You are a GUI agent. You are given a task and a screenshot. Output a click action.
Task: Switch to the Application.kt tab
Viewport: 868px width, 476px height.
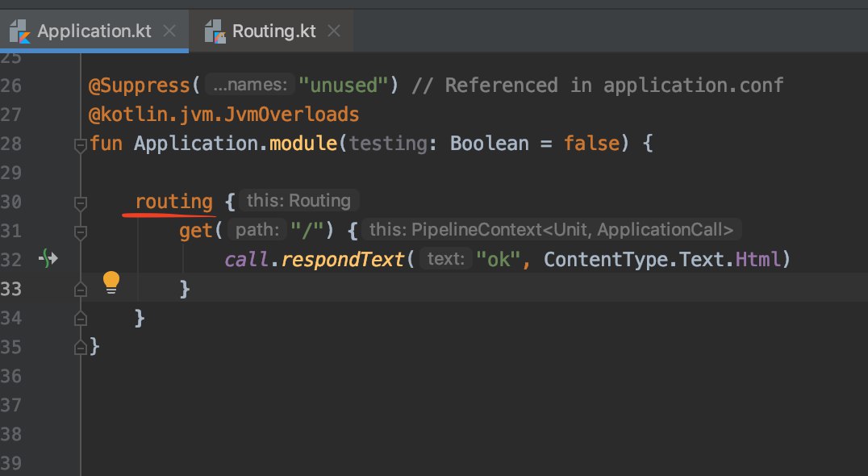pyautogui.click(x=94, y=31)
